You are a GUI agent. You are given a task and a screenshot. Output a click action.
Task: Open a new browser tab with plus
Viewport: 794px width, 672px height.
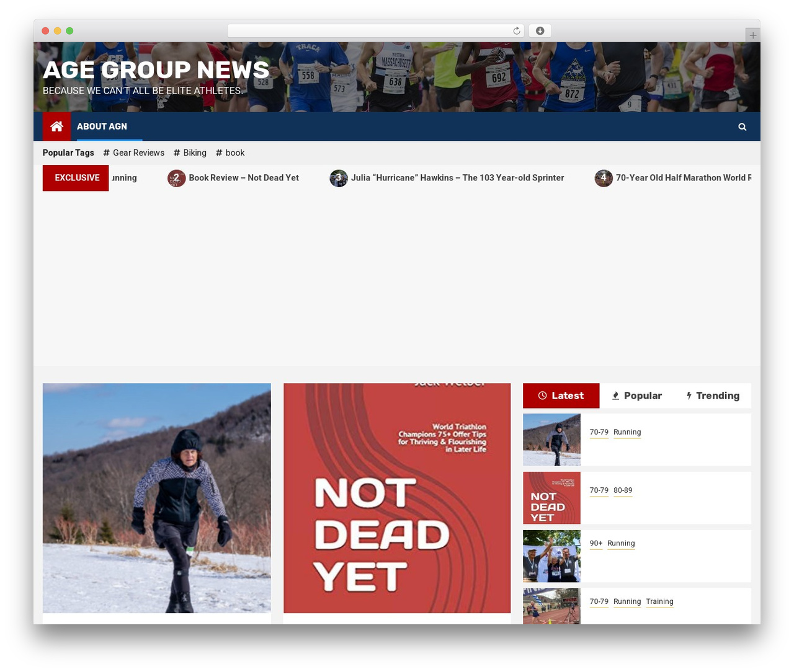(x=752, y=35)
